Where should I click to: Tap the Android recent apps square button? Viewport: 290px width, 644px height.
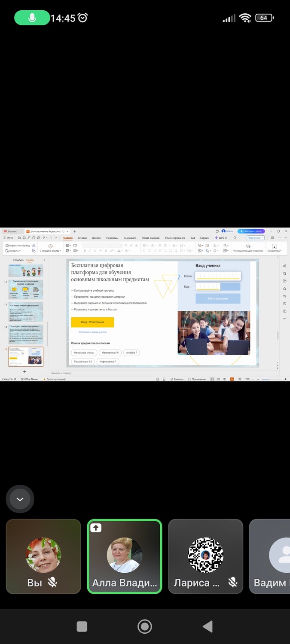(x=82, y=626)
